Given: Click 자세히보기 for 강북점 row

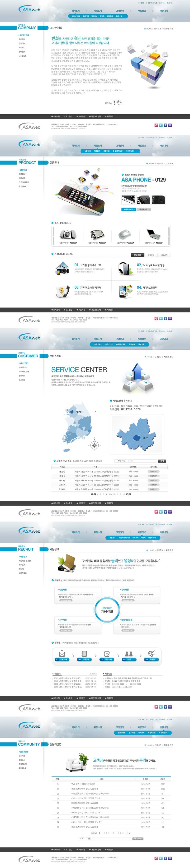Looking at the screenshot, I should click(x=154, y=489).
